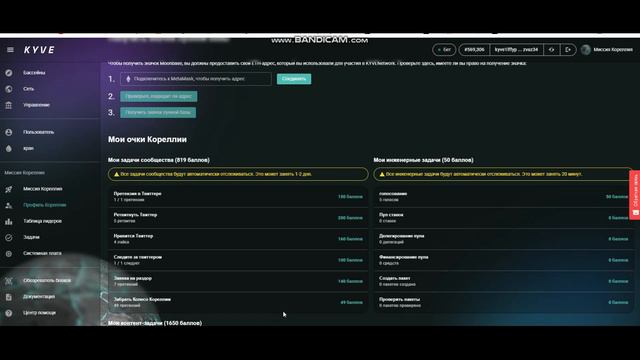This screenshot has width=640, height=360.
Task: Click the step 2 address check button
Action: point(158,96)
